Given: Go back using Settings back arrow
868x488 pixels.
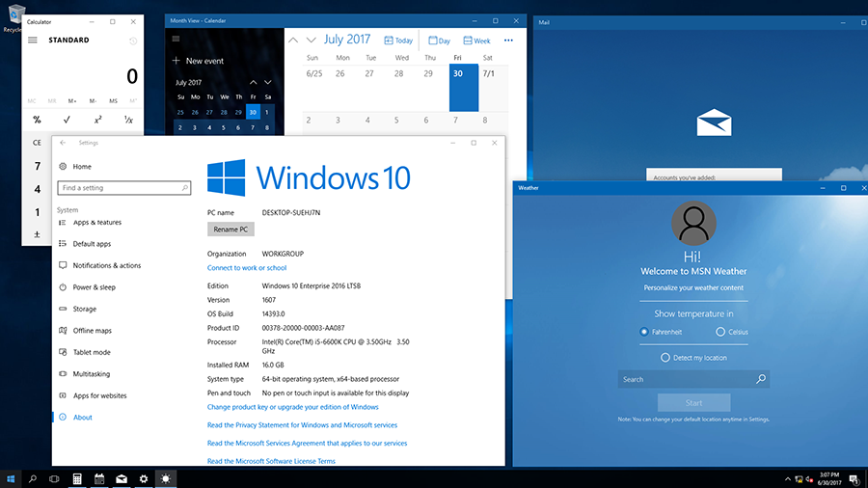Looking at the screenshot, I should 63,143.
